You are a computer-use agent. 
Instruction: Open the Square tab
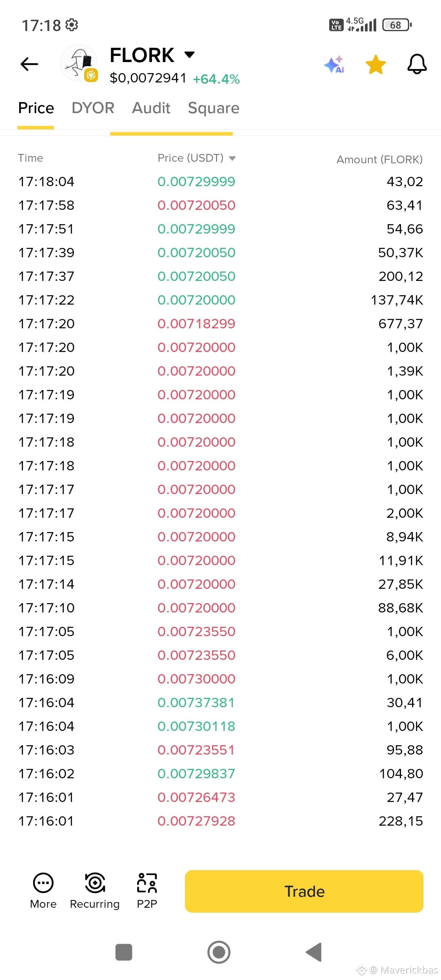coord(214,108)
